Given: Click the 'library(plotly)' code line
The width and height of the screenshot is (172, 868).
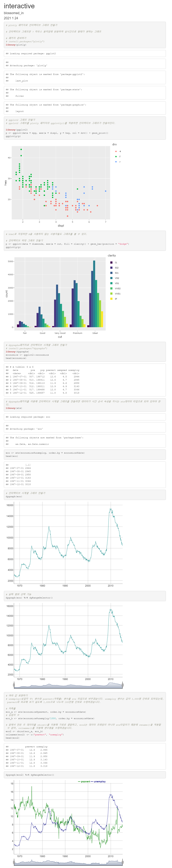Looking at the screenshot, I should 16,45.
